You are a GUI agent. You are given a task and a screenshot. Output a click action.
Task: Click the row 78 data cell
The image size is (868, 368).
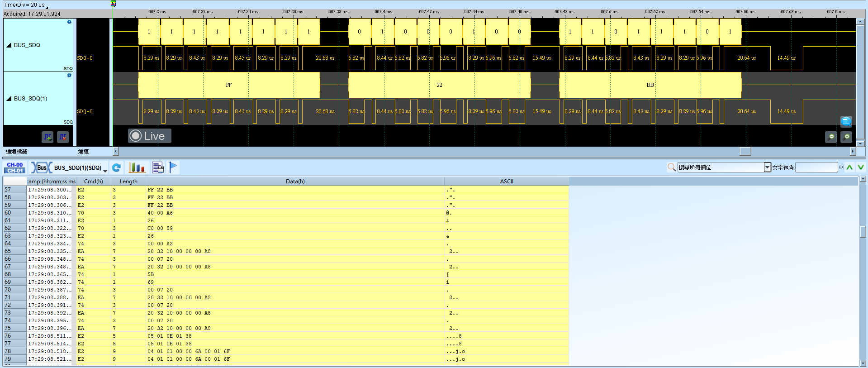295,351
